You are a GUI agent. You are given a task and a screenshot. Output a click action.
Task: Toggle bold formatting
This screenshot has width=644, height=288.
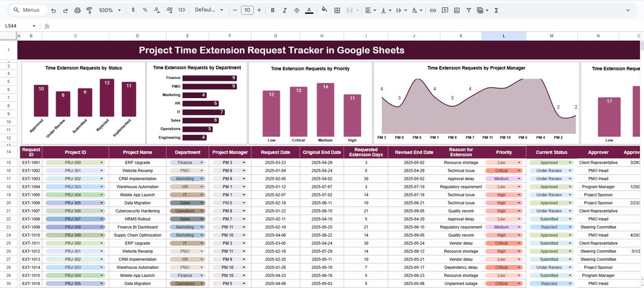[273, 10]
